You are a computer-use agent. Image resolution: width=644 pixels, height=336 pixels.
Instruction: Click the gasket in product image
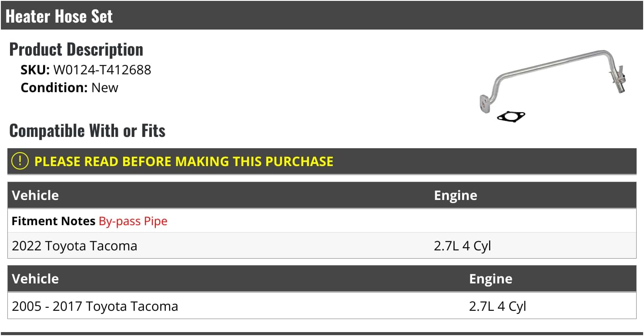click(x=511, y=116)
